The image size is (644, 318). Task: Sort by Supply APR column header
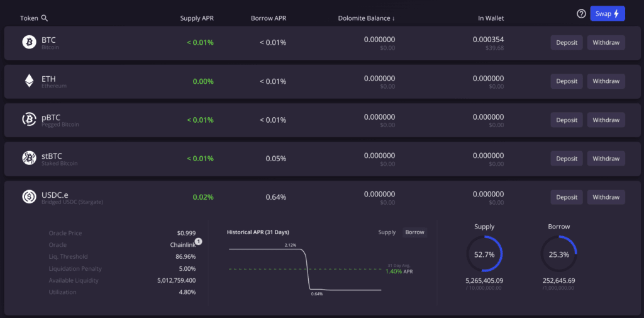point(196,18)
